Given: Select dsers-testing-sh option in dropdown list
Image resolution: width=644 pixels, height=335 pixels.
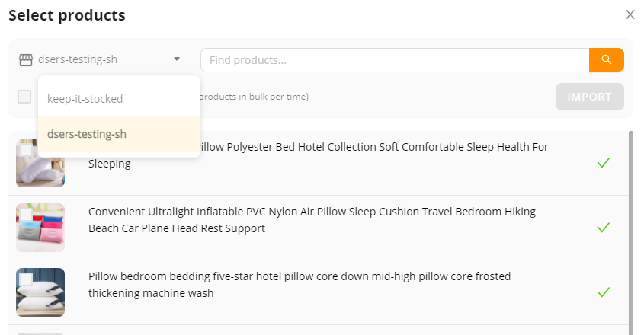Looking at the screenshot, I should tap(119, 134).
